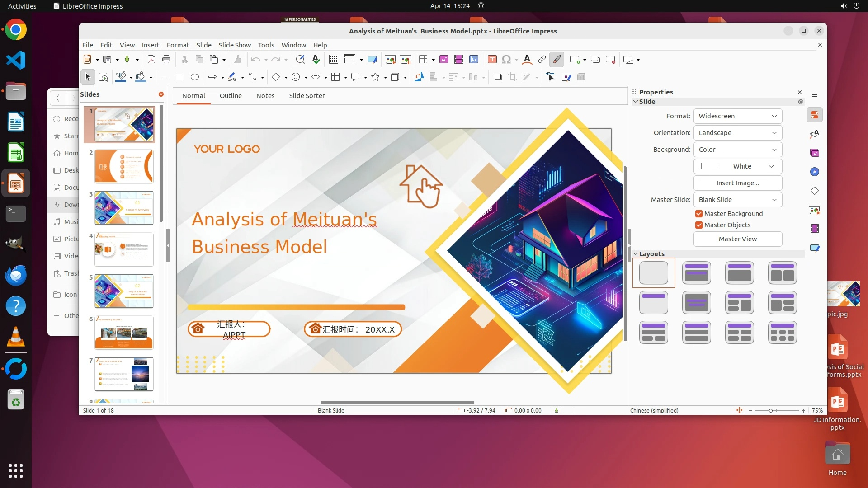Toggle the Display Grid icon
Screen dimensions: 868x488
pos(334,60)
